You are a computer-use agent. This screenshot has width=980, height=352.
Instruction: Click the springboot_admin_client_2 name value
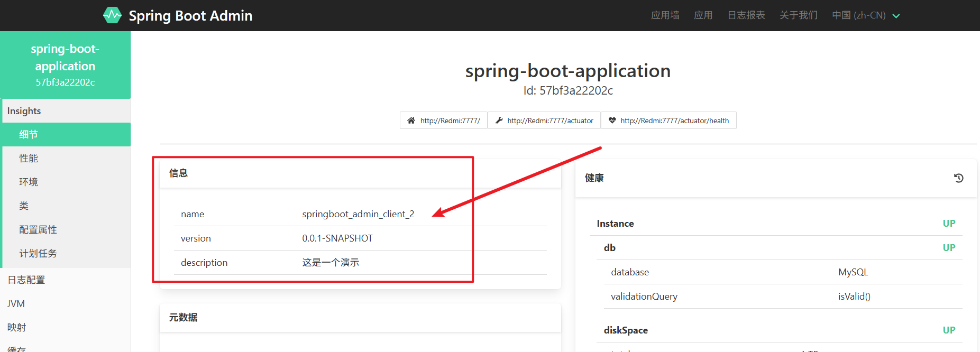click(358, 214)
